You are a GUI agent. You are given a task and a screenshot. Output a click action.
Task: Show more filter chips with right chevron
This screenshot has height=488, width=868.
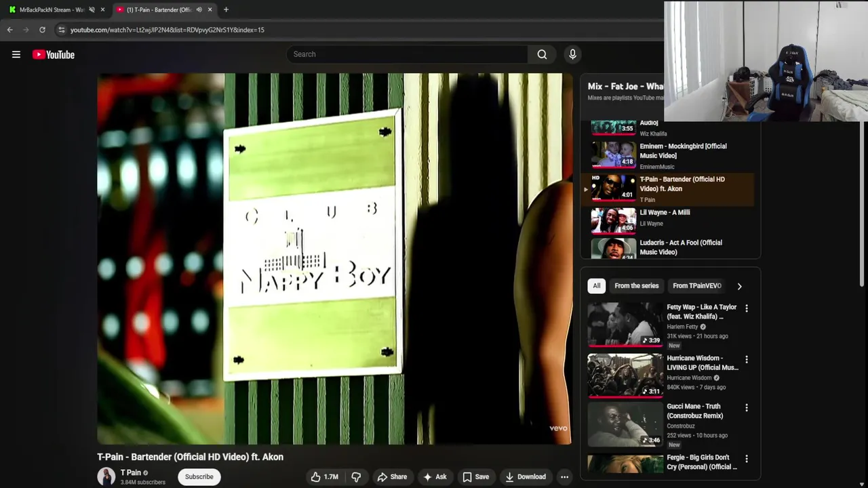739,286
